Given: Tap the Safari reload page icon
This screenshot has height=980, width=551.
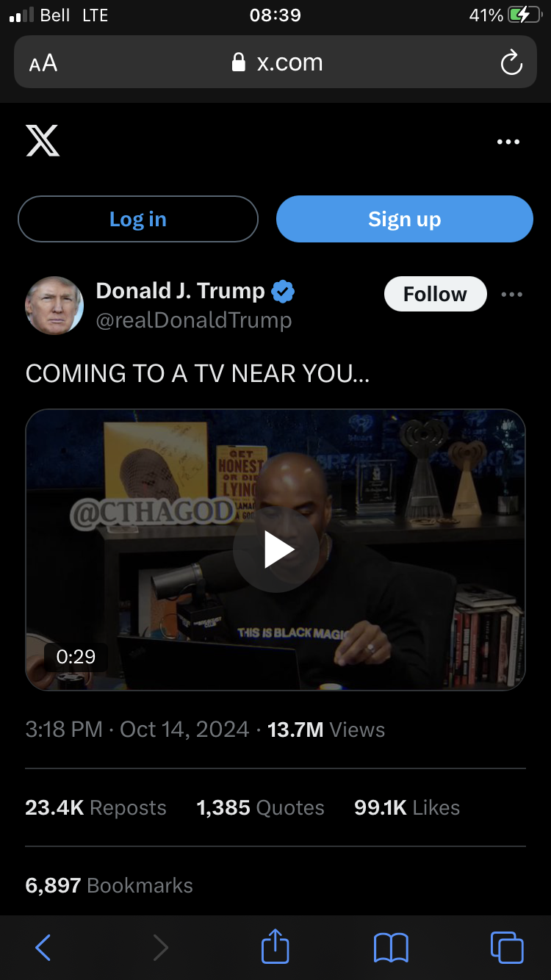Looking at the screenshot, I should point(511,63).
